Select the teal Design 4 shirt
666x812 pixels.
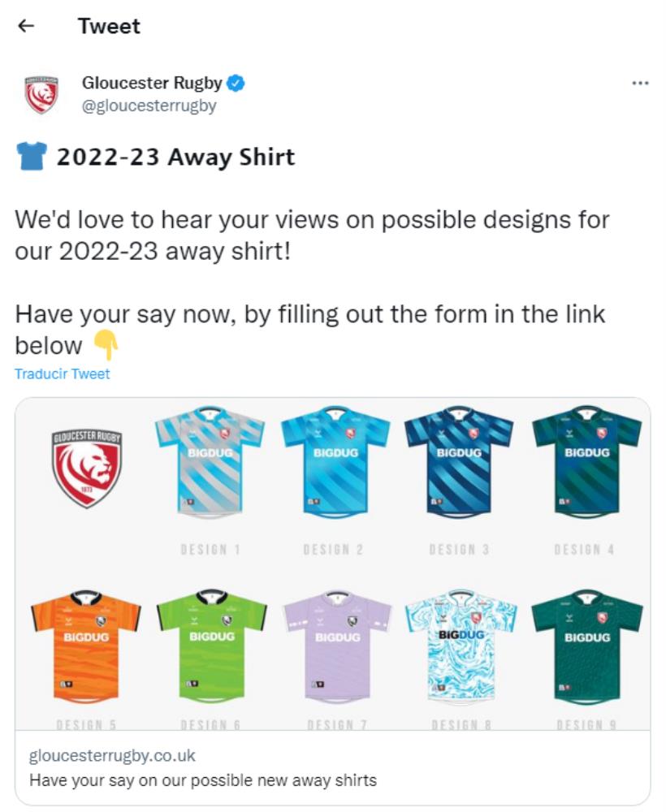coord(586,460)
